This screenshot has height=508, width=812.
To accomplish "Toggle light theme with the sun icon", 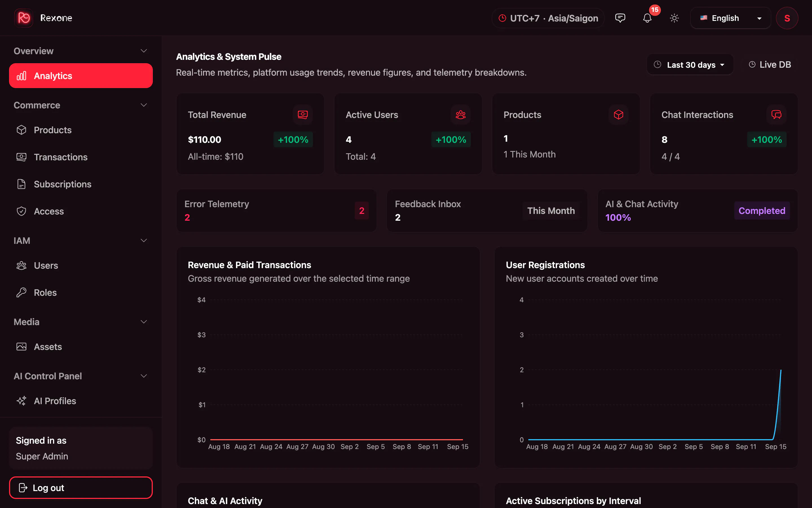I will (x=674, y=18).
